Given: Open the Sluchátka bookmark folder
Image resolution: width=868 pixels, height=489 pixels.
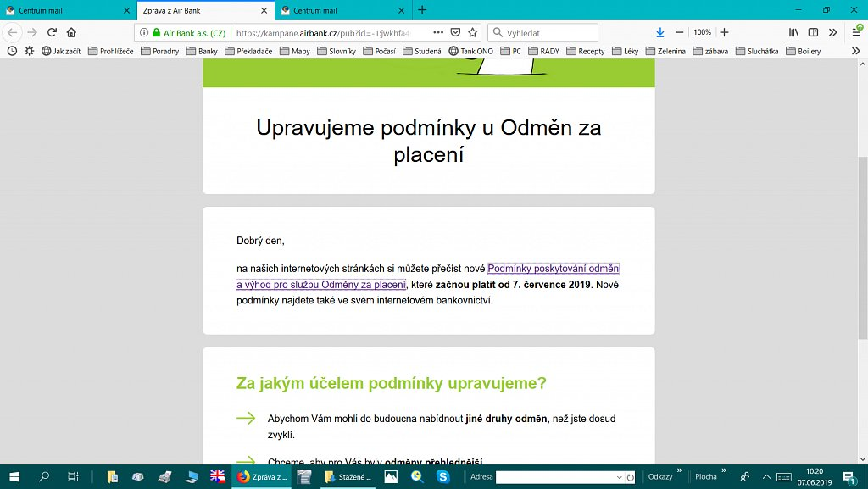Looking at the screenshot, I should [x=757, y=51].
